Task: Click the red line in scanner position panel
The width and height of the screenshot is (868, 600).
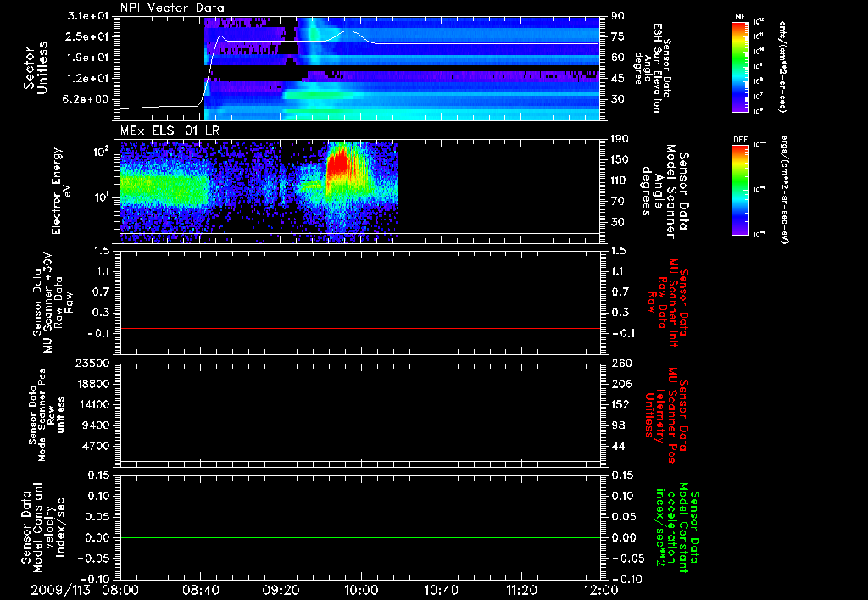Action: point(359,431)
